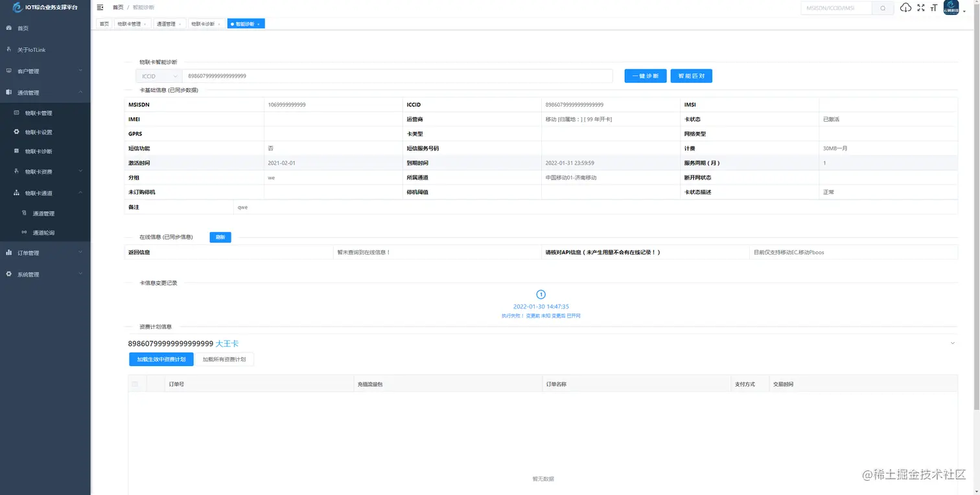The image size is (980, 495).
Task: Click the 2022-01-30 14:47:35 record timestamp
Action: point(541,306)
